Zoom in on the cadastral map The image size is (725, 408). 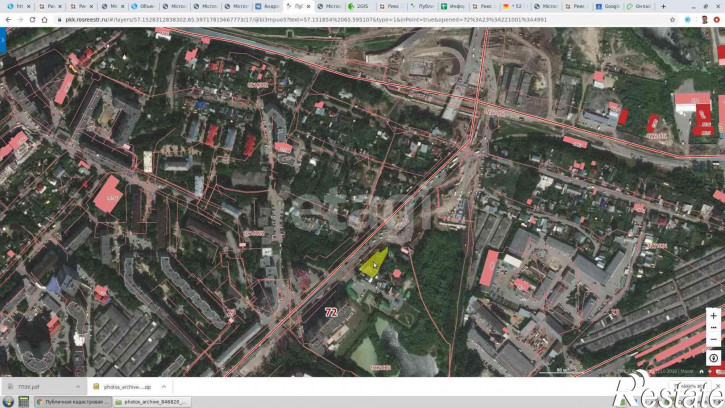pyautogui.click(x=713, y=315)
